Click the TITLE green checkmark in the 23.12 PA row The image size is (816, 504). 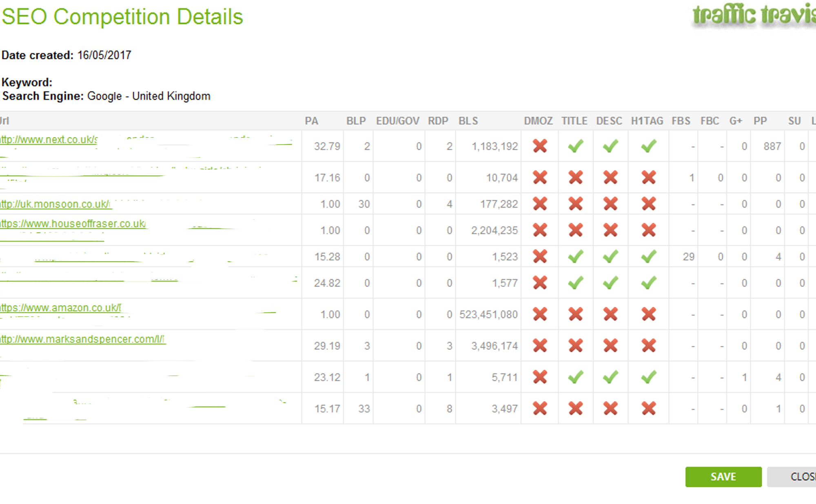(x=575, y=377)
